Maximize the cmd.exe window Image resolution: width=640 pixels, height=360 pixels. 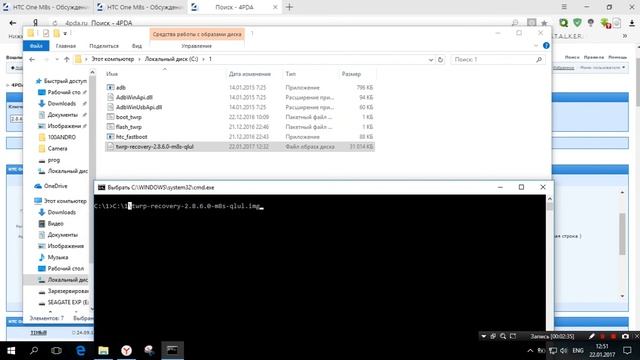point(521,187)
